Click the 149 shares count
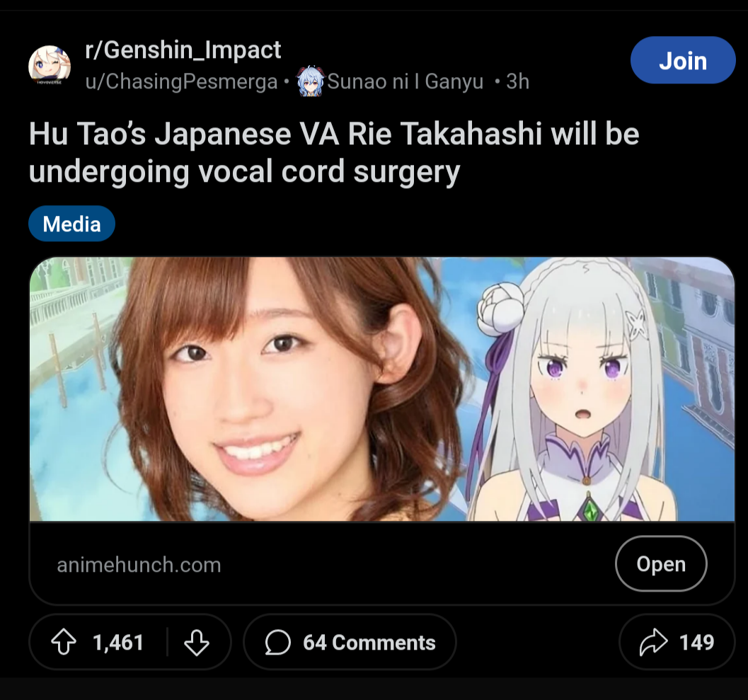 696,642
